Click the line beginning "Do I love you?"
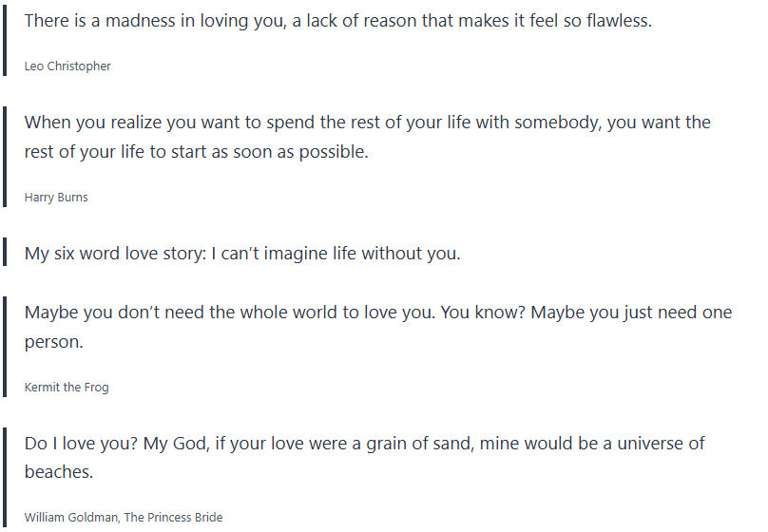 click(x=364, y=444)
